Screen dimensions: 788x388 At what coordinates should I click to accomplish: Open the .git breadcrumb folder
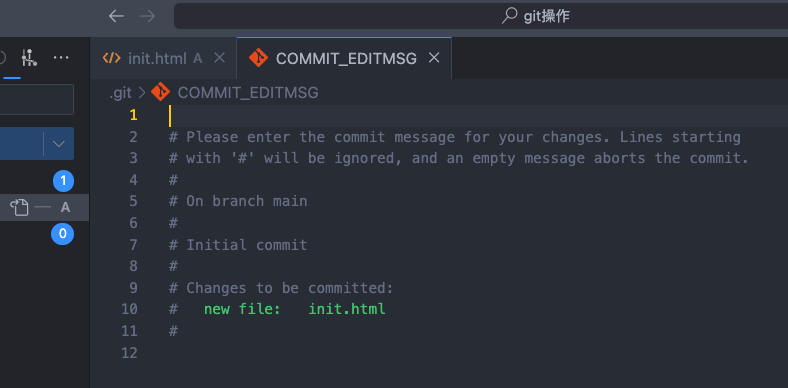pos(120,93)
